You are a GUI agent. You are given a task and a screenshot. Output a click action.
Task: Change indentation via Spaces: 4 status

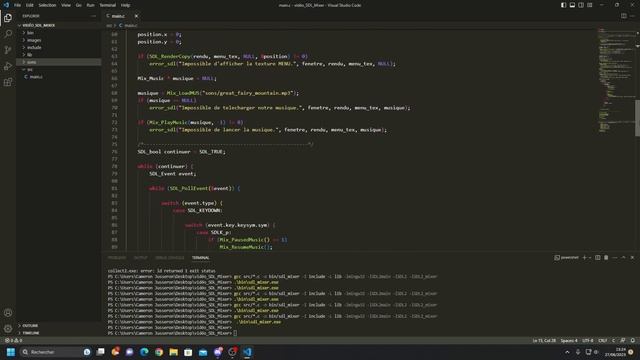[x=569, y=340]
